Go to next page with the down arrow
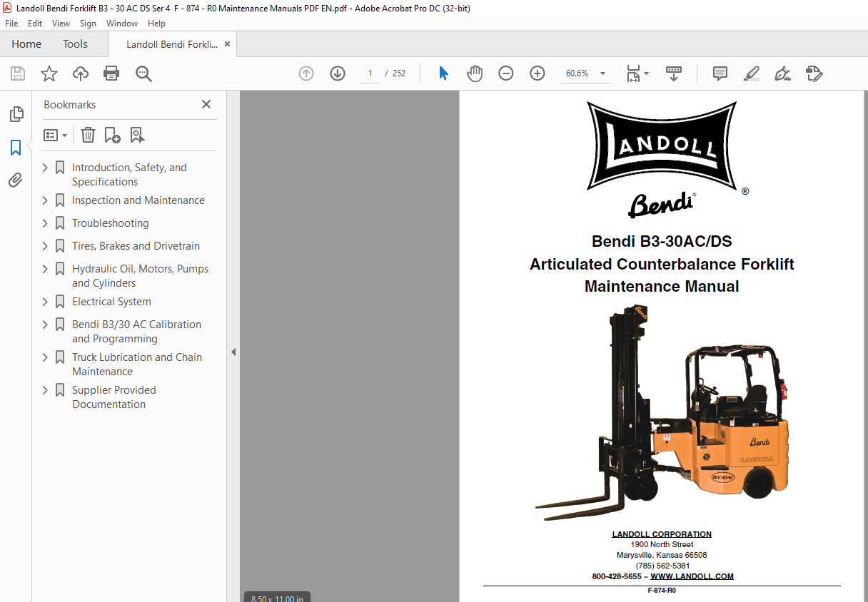Viewport: 868px width, 602px height. 338,73
